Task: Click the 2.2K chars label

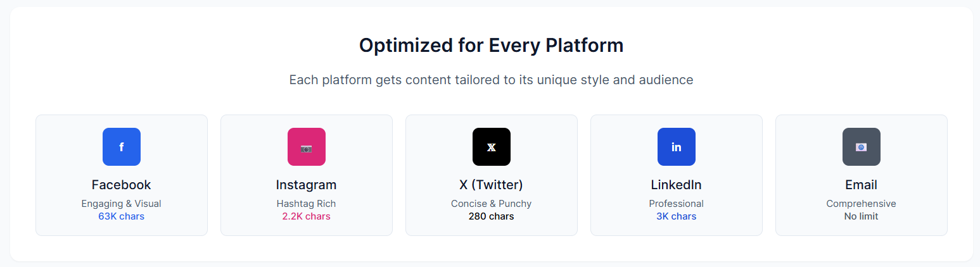Action: coord(307,216)
